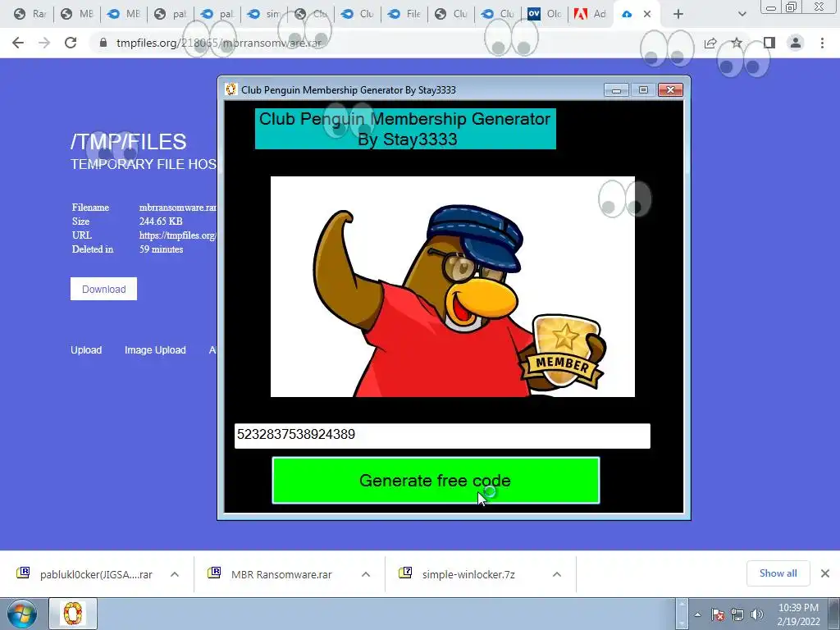Maximize the Club Penguin generator window

pos(643,89)
